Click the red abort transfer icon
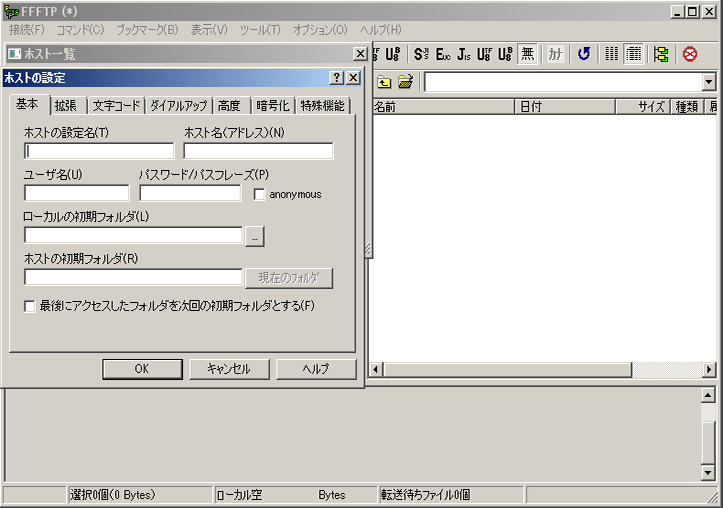The width and height of the screenshot is (723, 508). [x=690, y=54]
